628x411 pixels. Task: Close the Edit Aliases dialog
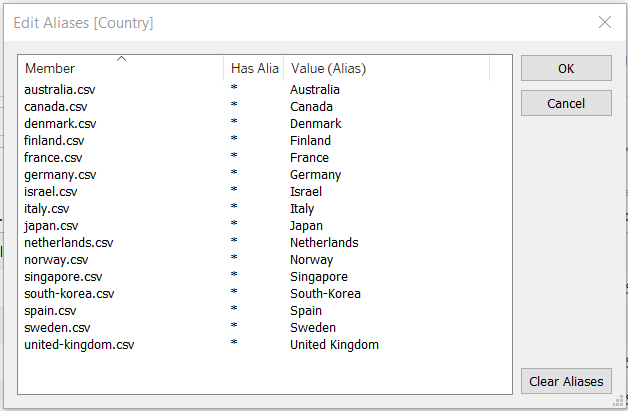tap(604, 22)
